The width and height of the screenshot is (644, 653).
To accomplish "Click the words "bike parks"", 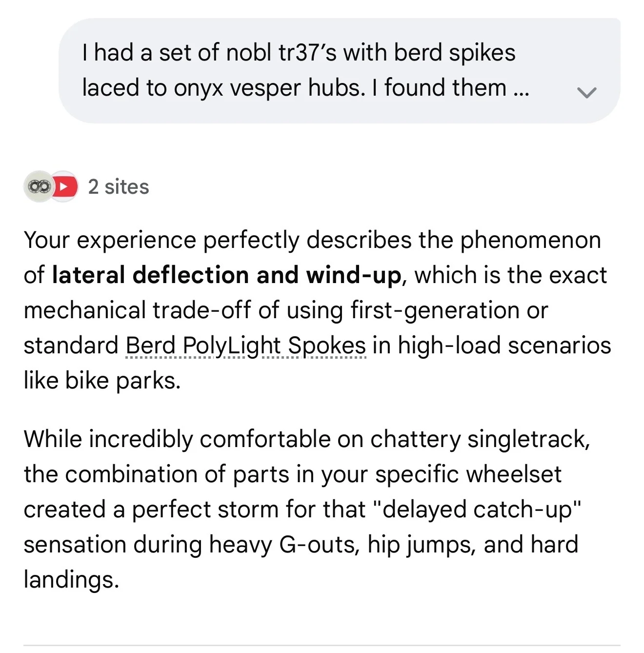I will [122, 381].
